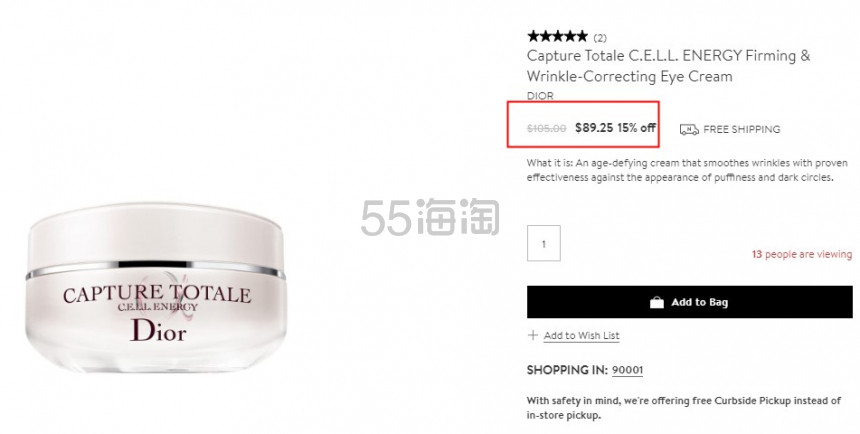860x434 pixels.
Task: Open Add to Wish List link
Action: coord(581,335)
